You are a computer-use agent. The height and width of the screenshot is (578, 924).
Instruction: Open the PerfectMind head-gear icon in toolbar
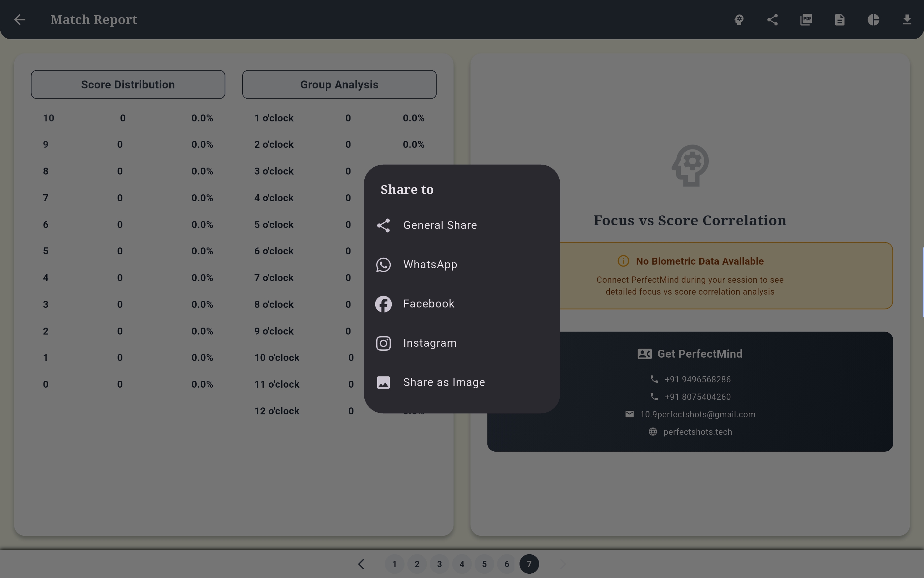click(739, 19)
